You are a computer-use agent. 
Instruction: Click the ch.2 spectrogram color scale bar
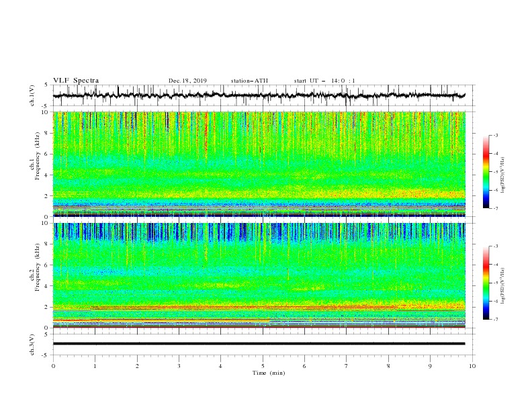pos(486,283)
